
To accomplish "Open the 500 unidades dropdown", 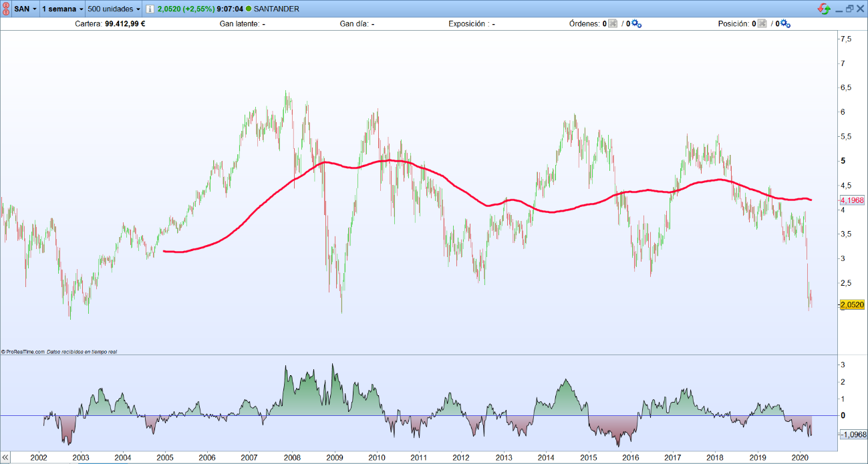I will tap(114, 9).
